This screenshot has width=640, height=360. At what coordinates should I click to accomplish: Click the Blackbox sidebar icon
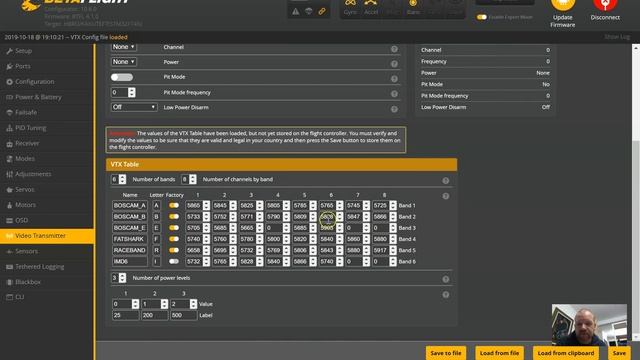click(9, 282)
